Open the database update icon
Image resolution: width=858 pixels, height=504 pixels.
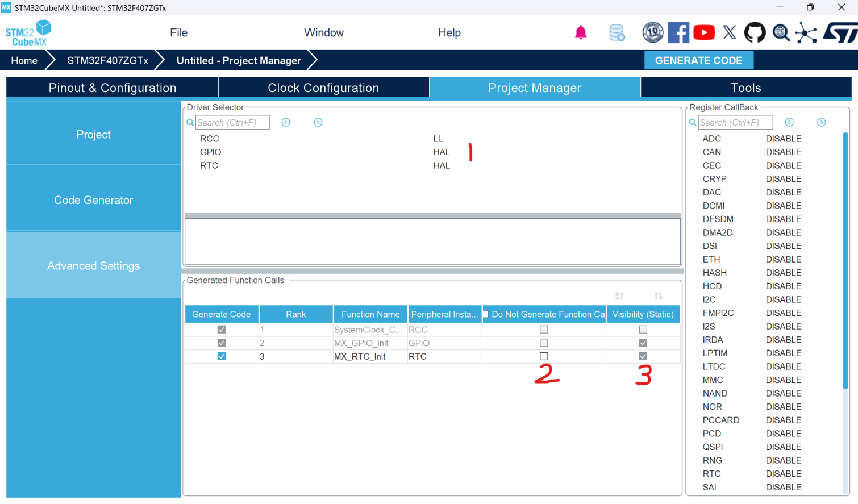(x=617, y=32)
